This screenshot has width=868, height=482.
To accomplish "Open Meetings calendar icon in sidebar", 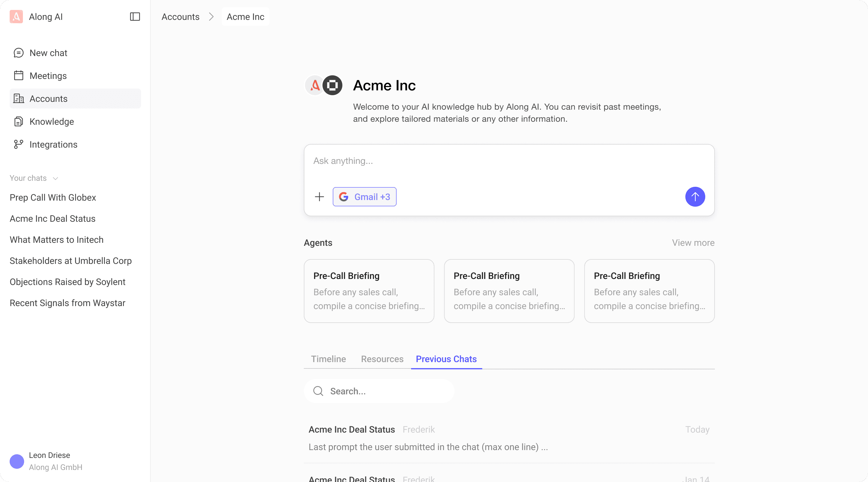I will click(18, 75).
